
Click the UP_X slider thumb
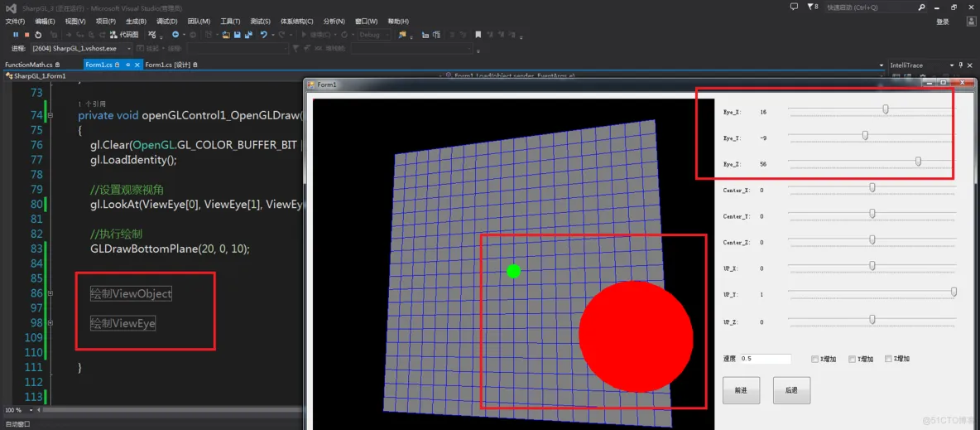[x=872, y=266]
